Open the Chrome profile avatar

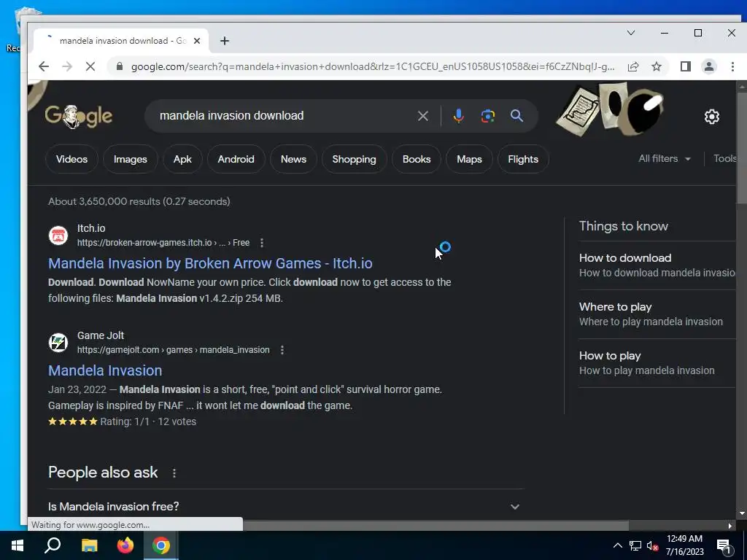pyautogui.click(x=709, y=66)
